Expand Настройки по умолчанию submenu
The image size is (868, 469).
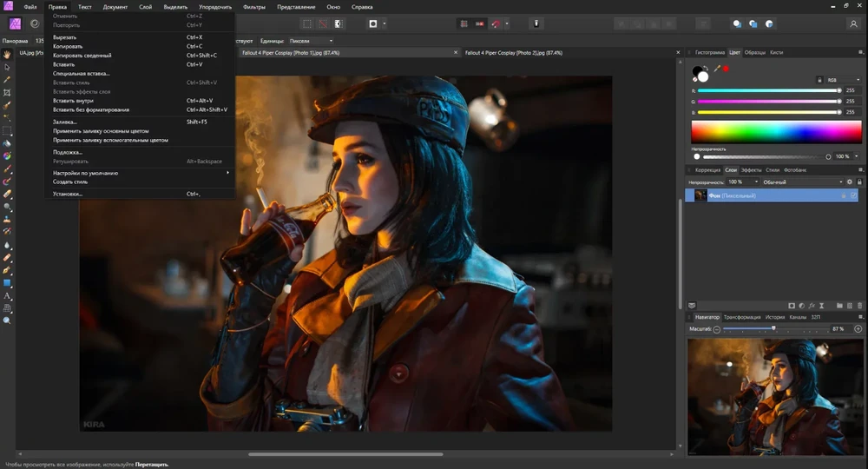tap(140, 173)
